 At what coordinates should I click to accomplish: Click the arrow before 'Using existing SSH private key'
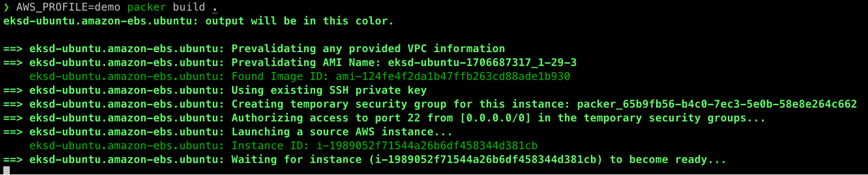(x=13, y=90)
